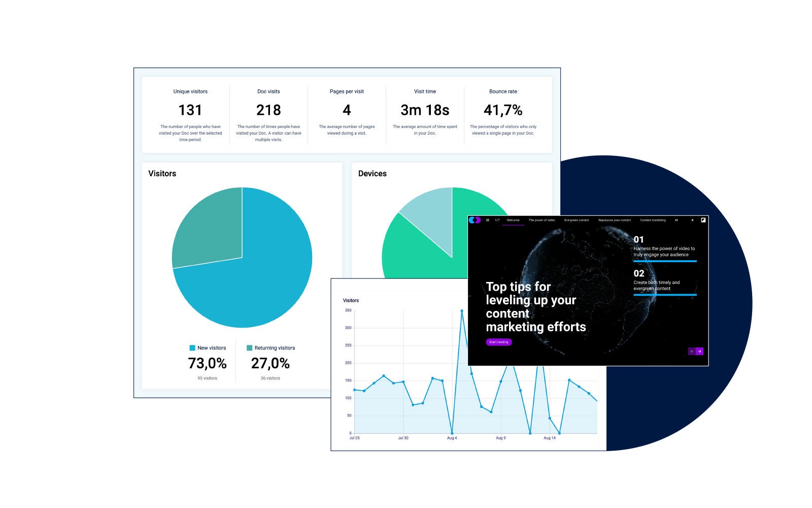Image resolution: width=812 pixels, height=508 pixels.
Task: Go back using the left arrow button
Action: click(692, 351)
